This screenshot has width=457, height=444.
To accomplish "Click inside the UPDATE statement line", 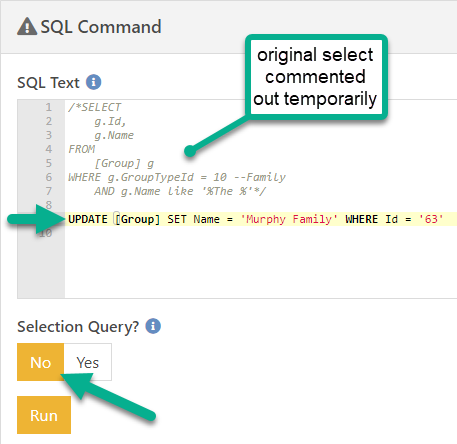I will 261,219.
